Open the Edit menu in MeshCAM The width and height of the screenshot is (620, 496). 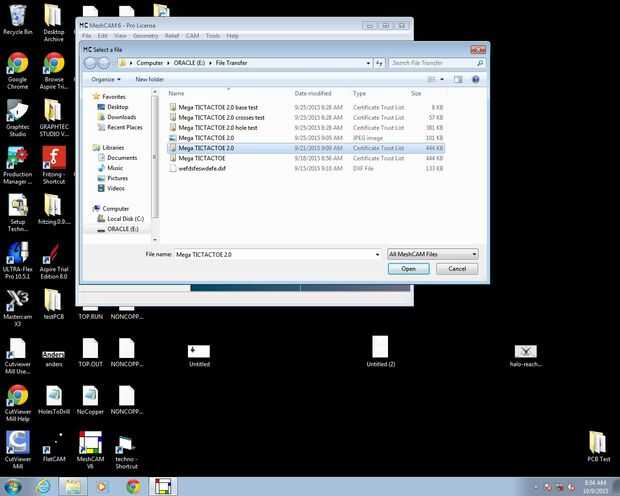click(102, 36)
